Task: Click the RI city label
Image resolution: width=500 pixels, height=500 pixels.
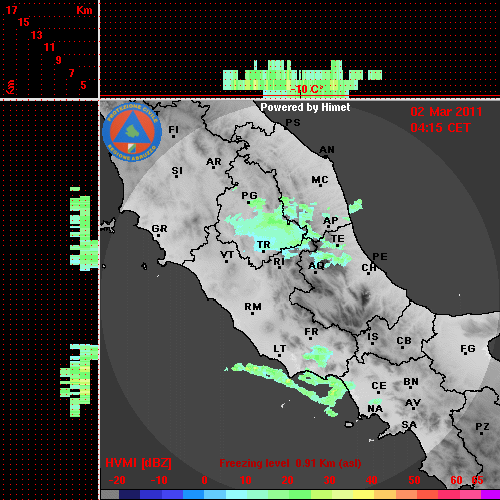Action: [x=279, y=262]
